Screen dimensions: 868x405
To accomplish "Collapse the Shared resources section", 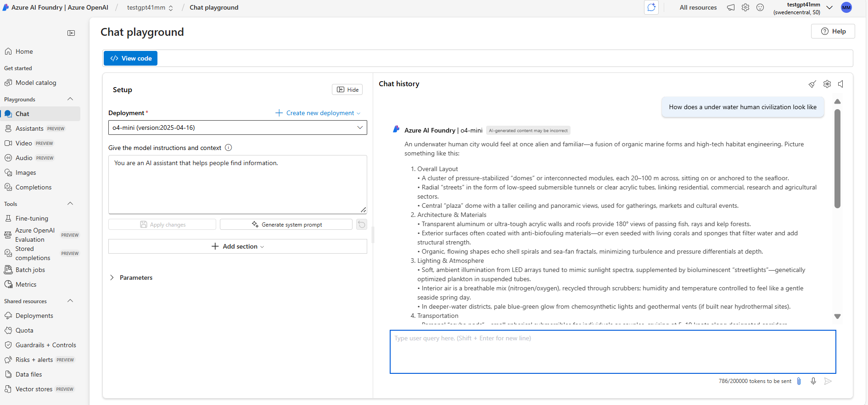I will click(70, 301).
